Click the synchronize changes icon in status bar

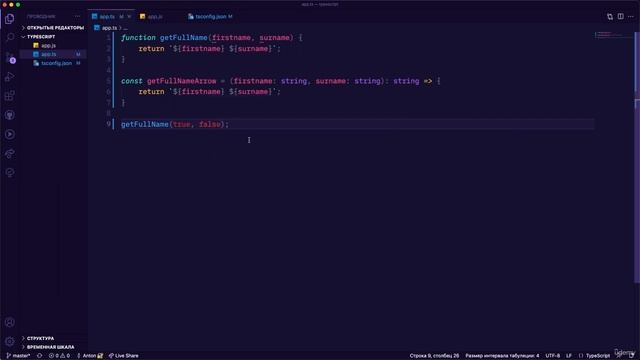pyautogui.click(x=40, y=356)
